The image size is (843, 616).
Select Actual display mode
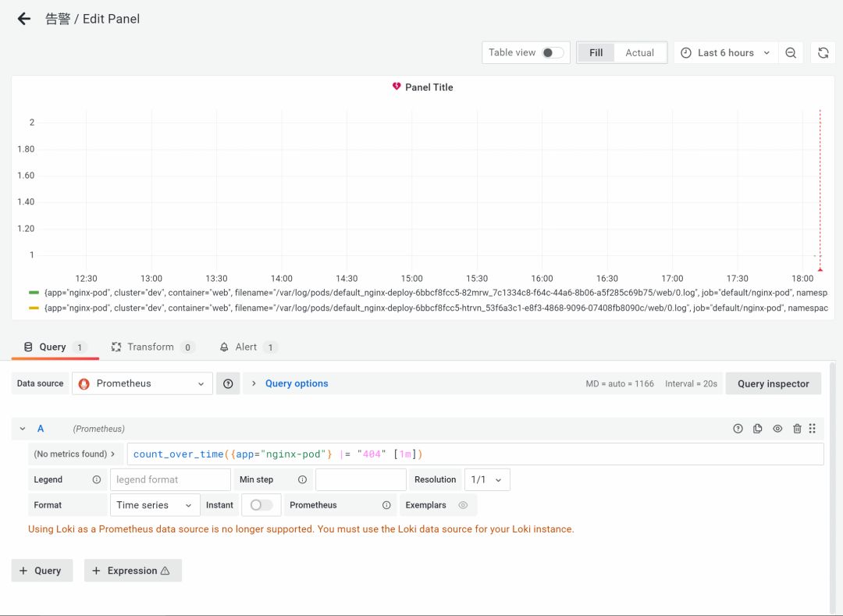click(x=640, y=52)
